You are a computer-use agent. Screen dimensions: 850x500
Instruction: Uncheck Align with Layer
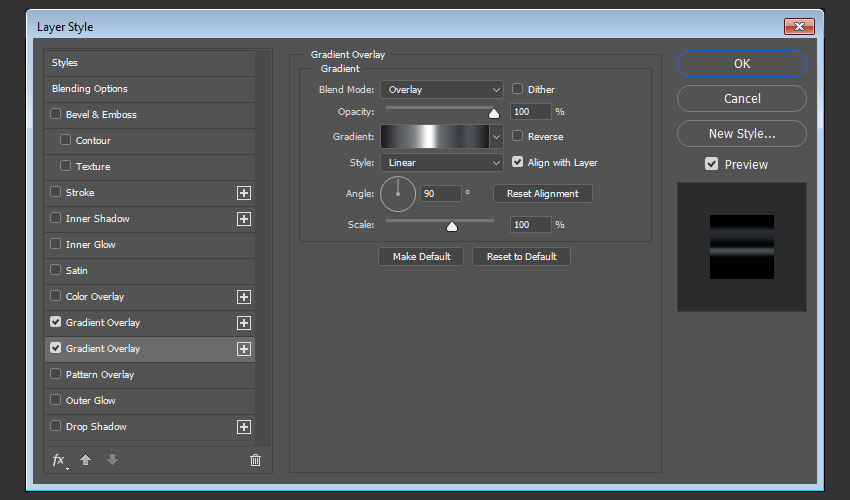click(x=518, y=161)
